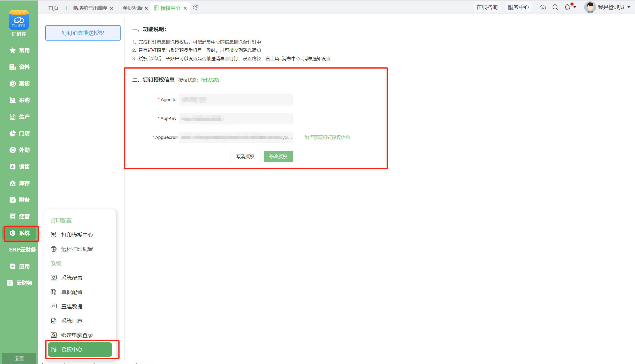Open the 云财务 sidebar menu
The height and width of the screenshot is (364, 635).
tap(19, 283)
